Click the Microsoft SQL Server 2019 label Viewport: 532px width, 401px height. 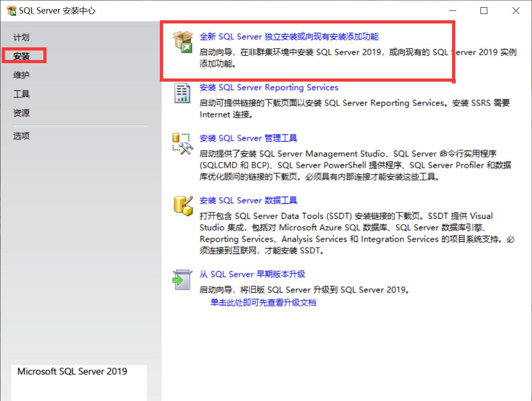tap(72, 372)
